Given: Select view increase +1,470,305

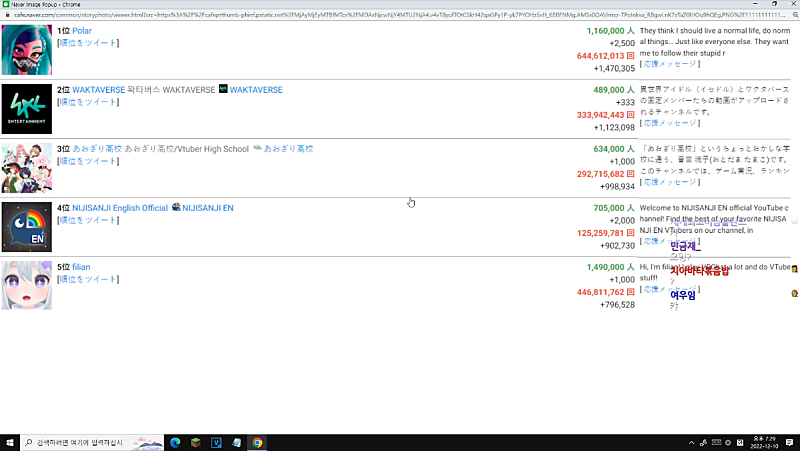Looking at the screenshot, I should (x=614, y=68).
